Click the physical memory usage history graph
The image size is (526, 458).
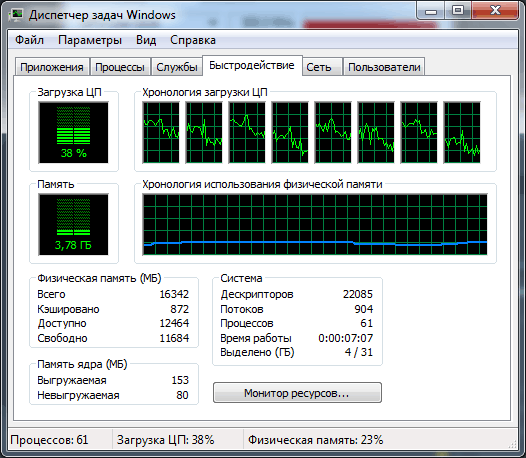pyautogui.click(x=315, y=224)
